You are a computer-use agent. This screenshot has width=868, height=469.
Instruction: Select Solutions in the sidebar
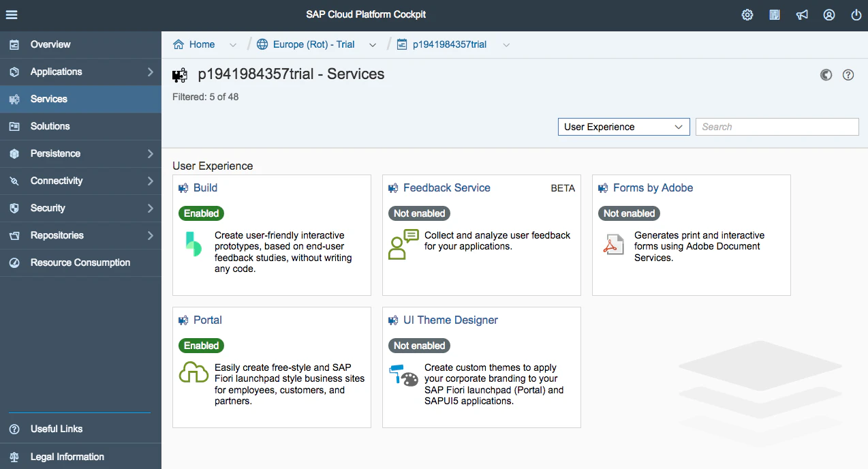pos(50,126)
